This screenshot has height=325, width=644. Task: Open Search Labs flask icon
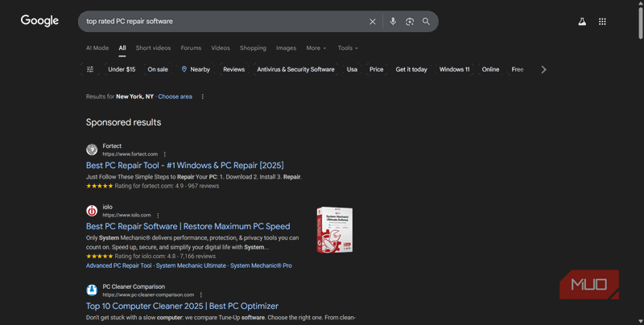[x=582, y=22]
